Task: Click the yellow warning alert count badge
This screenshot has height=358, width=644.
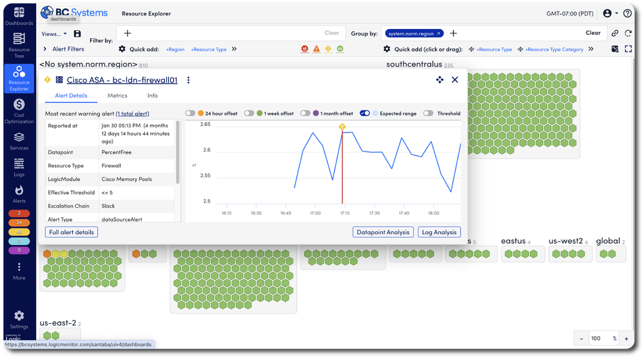Action: [19, 232]
